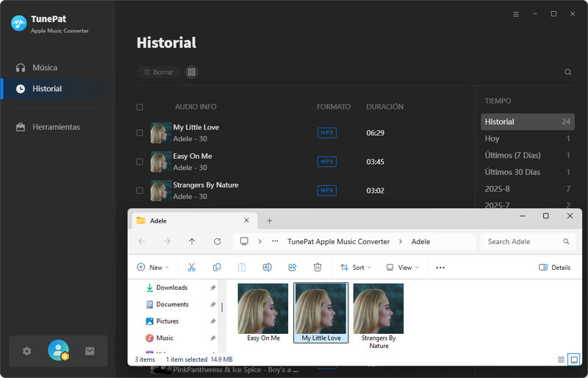Tick the Easy On Me checkbox
This screenshot has width=588, height=378.
coord(140,162)
